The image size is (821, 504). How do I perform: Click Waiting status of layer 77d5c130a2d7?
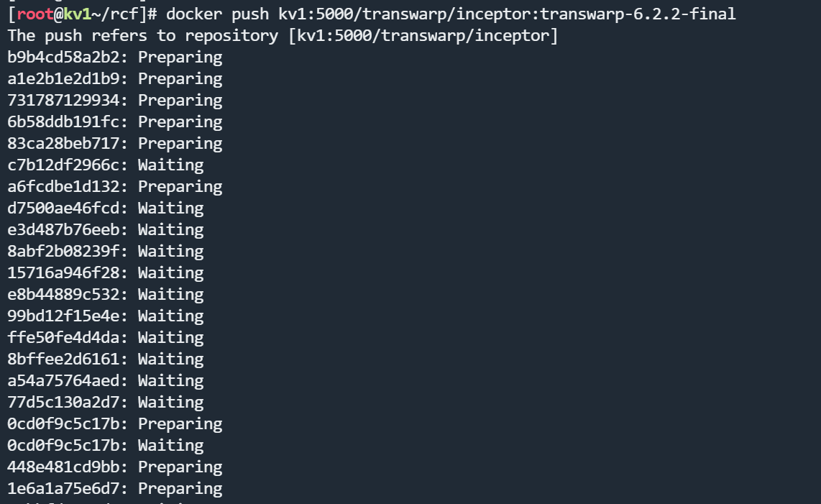tap(170, 402)
